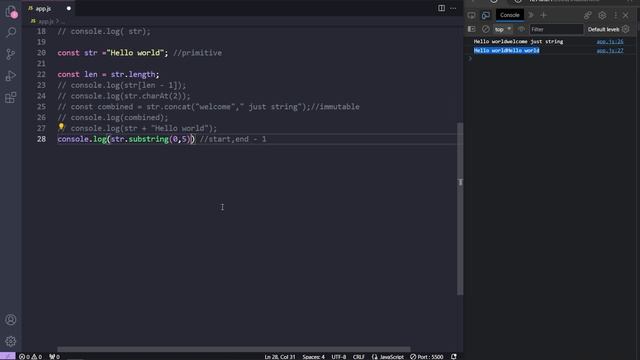Image resolution: width=640 pixels, height=360 pixels.
Task: Focus the console Filter field
Action: [556, 29]
